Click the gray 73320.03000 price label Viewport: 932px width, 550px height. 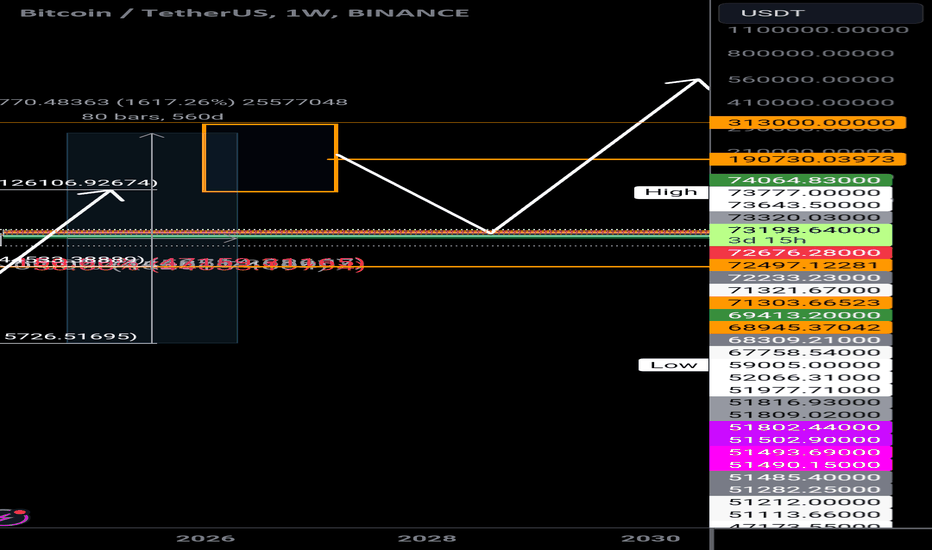(801, 218)
